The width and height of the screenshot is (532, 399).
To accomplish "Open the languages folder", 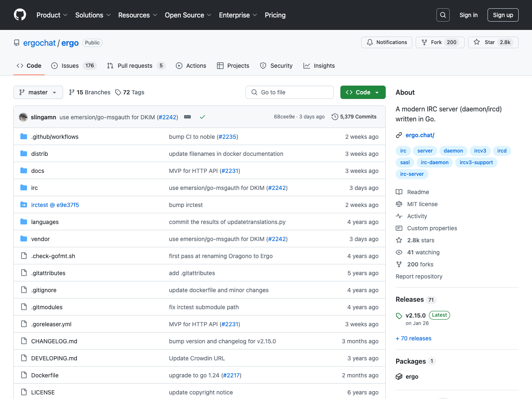I will tap(45, 222).
